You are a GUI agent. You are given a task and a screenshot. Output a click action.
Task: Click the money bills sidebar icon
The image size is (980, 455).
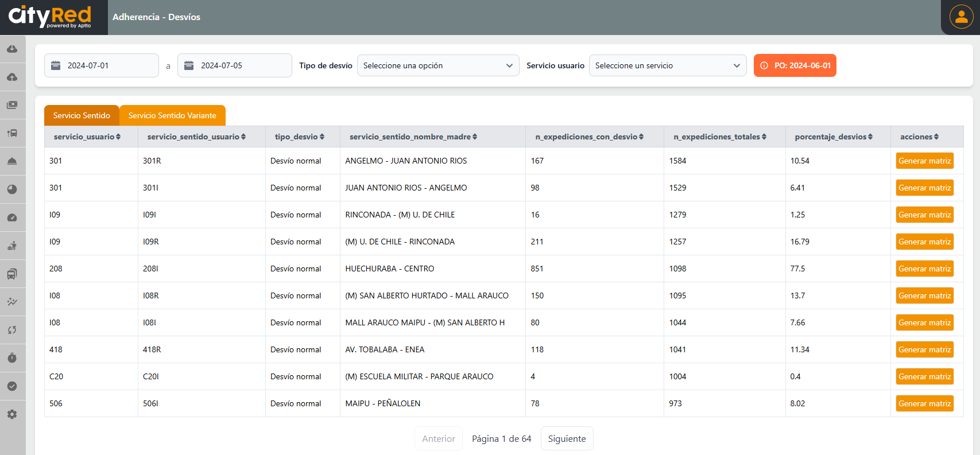click(x=12, y=105)
